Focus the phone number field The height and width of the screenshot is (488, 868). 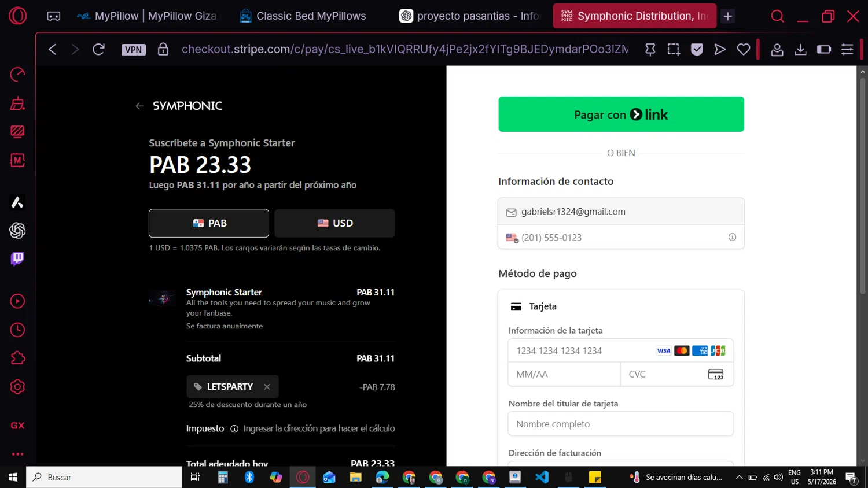pos(621,238)
